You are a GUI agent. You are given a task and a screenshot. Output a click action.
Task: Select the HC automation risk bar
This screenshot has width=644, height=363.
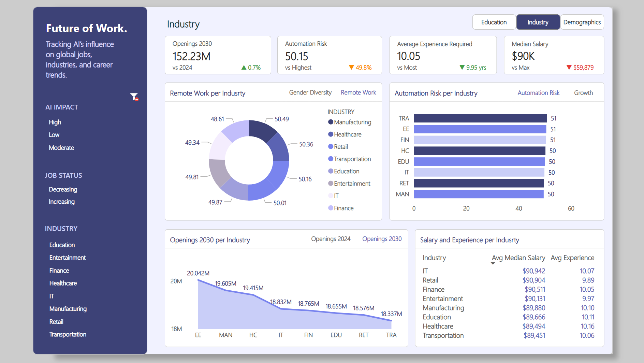click(480, 151)
